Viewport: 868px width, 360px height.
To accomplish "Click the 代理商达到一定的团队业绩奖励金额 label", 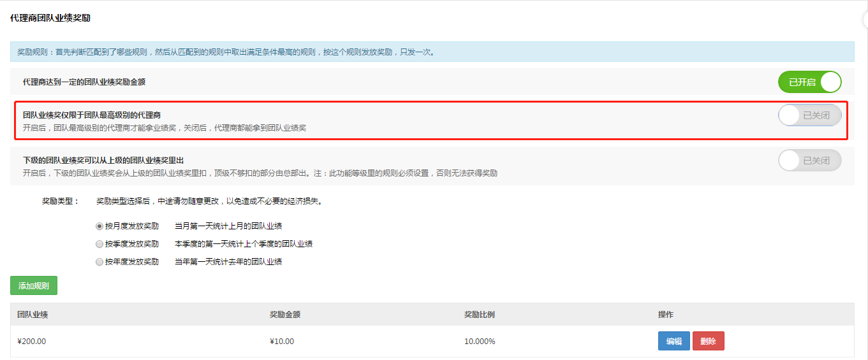I will pyautogui.click(x=84, y=82).
